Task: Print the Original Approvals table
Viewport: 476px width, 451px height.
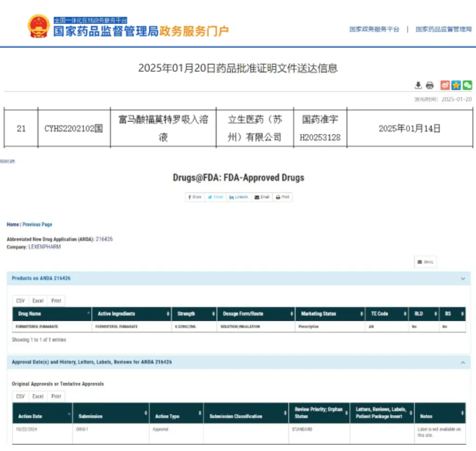Action: point(56,396)
